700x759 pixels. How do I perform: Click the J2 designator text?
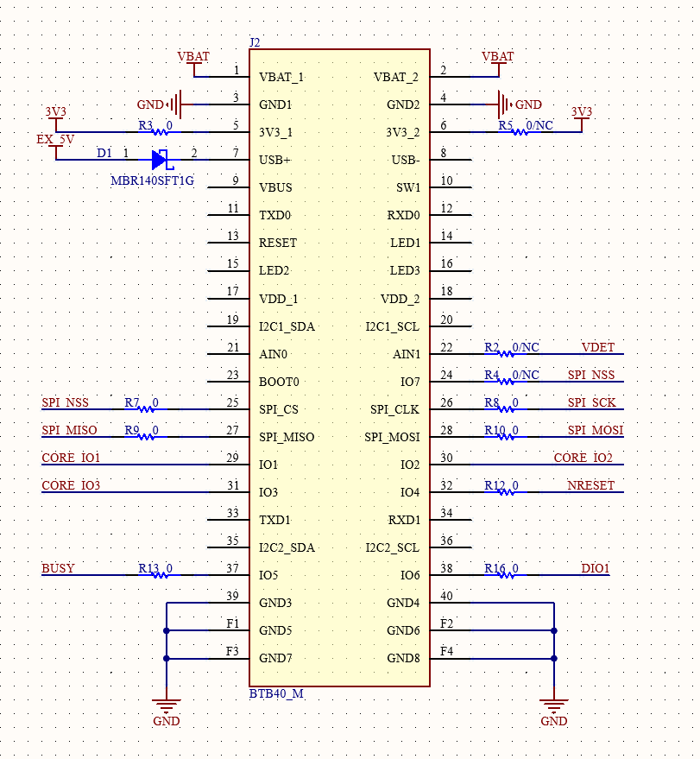tap(254, 42)
